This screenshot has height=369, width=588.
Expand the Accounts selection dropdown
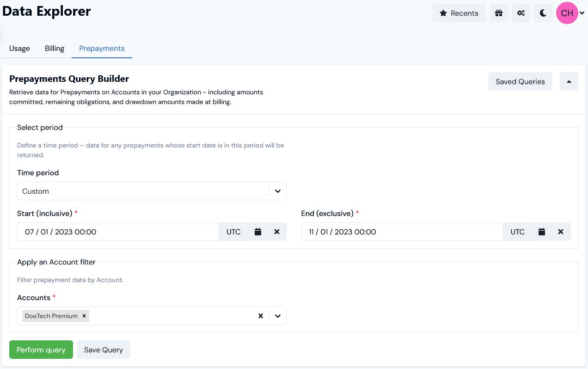pos(277,316)
